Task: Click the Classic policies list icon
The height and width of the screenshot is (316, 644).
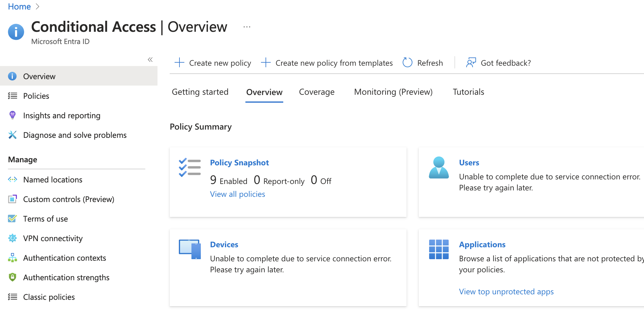Action: pyautogui.click(x=12, y=297)
